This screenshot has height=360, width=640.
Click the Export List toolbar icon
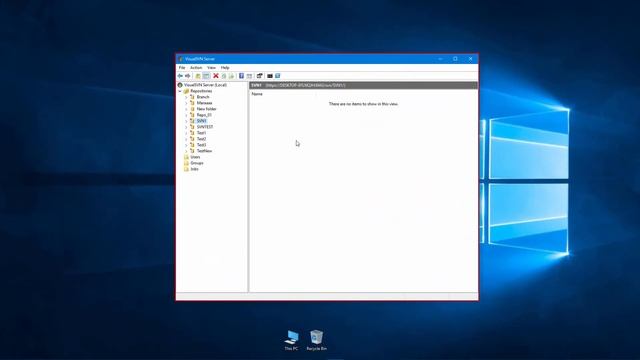click(x=231, y=76)
